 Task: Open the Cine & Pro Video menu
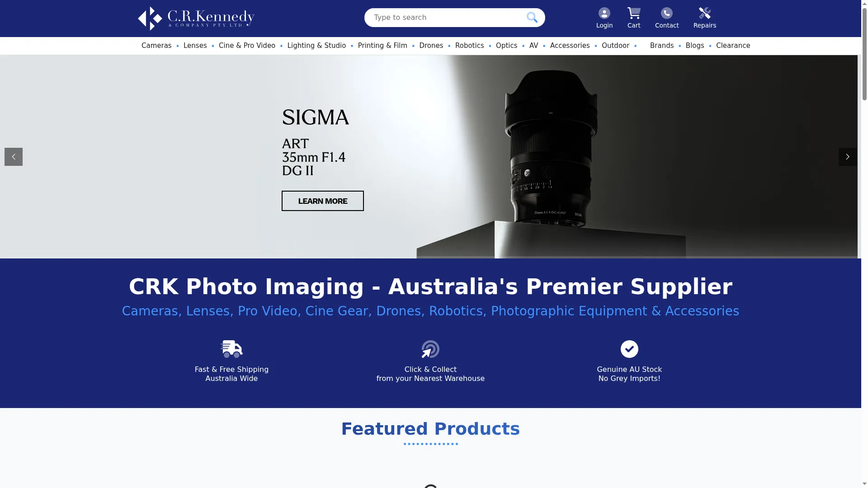[247, 46]
